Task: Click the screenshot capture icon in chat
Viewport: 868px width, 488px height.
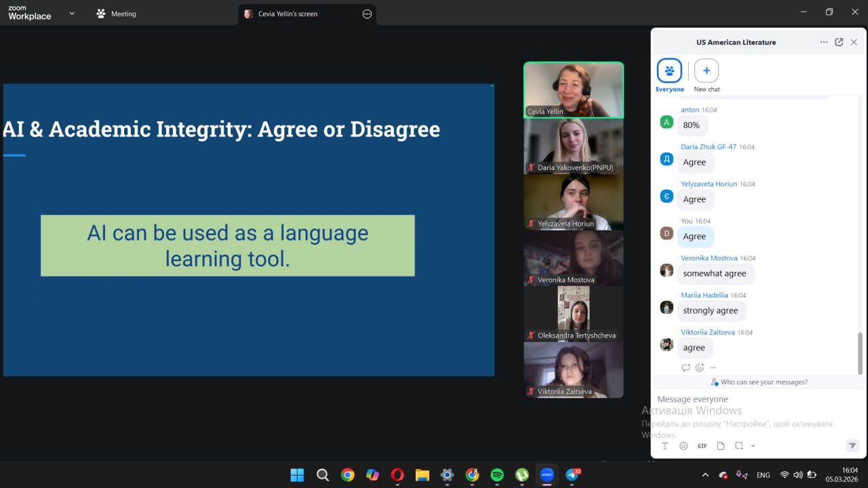Action: (x=738, y=446)
